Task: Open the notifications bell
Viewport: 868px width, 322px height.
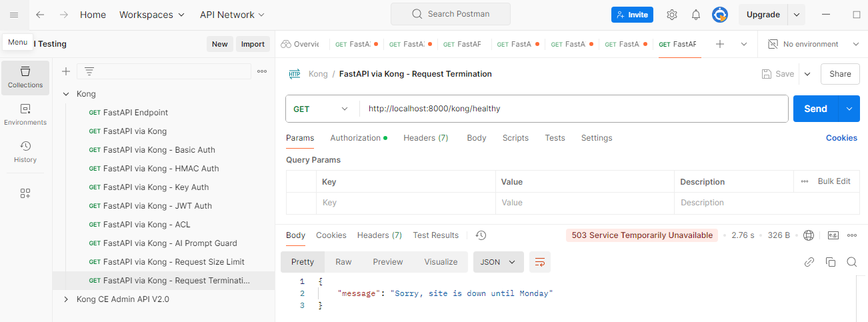Action: click(x=695, y=15)
